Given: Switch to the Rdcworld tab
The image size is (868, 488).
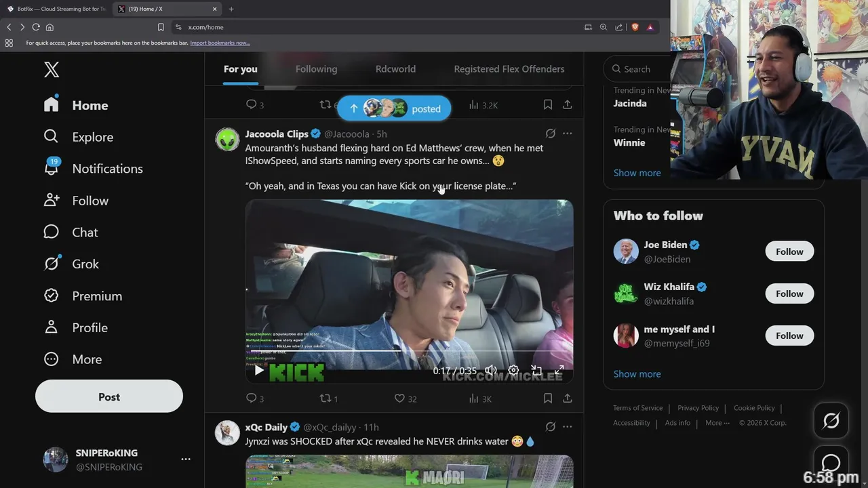Looking at the screenshot, I should (395, 69).
